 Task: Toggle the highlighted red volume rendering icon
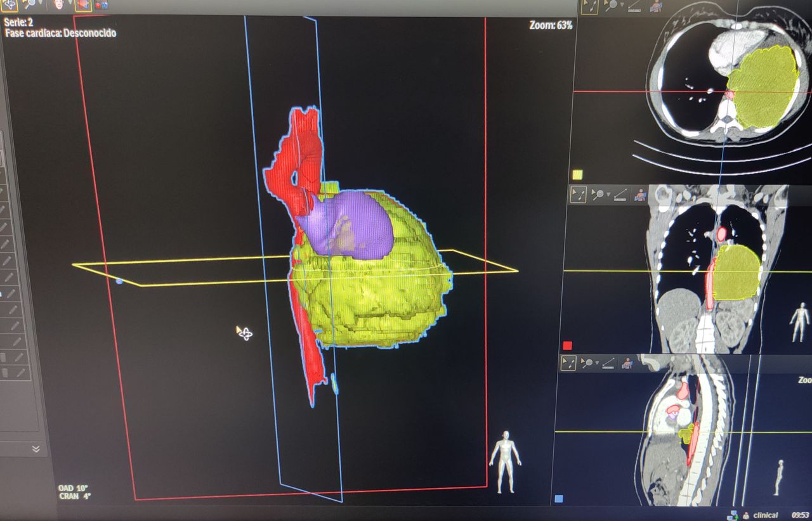point(82,6)
